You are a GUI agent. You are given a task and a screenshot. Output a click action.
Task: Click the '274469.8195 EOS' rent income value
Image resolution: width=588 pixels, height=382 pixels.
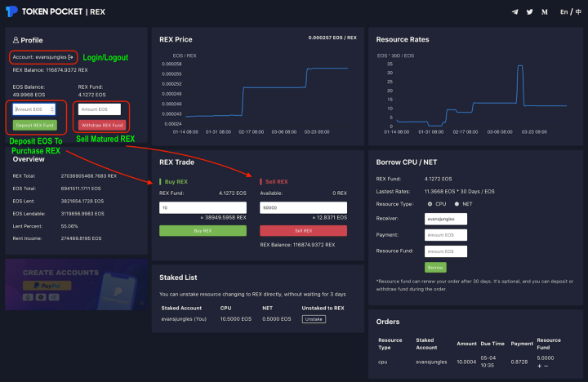coord(81,238)
